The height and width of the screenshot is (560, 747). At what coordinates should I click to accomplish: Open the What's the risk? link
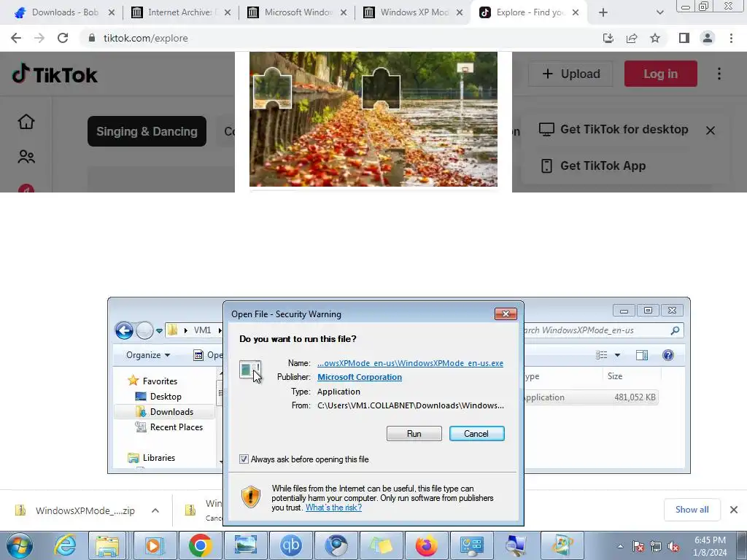pyautogui.click(x=333, y=507)
